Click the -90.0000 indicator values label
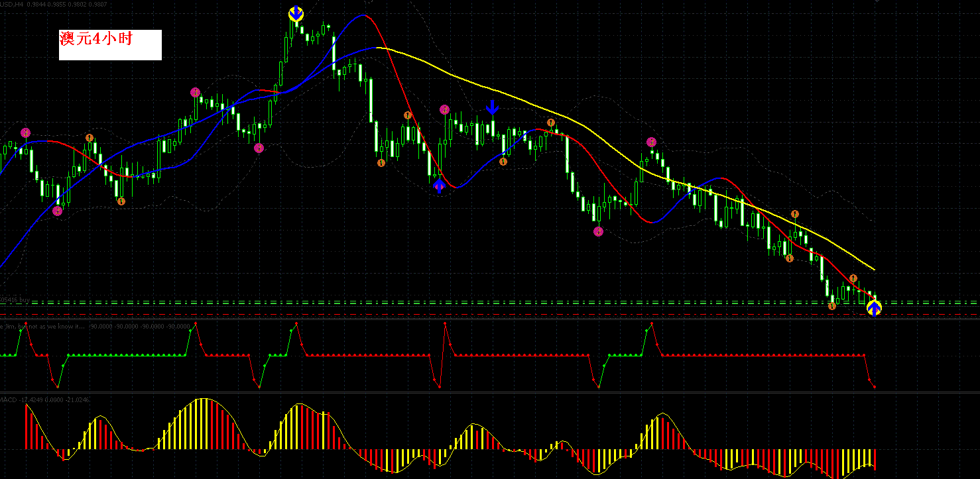Viewport: 980px width, 479px height. coord(140,327)
